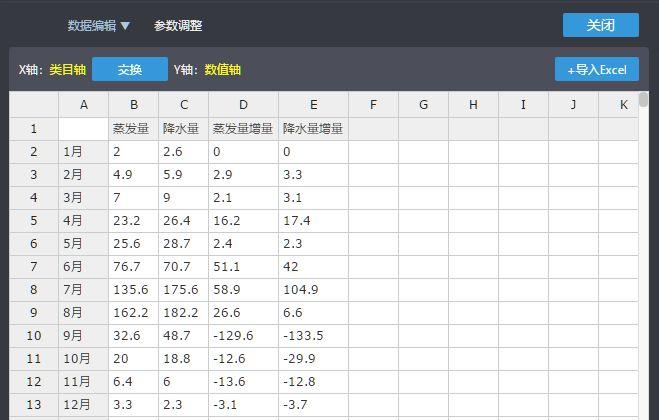This screenshot has height=420, width=659.
Task: Click the 7月 cell
Action: [84, 290]
